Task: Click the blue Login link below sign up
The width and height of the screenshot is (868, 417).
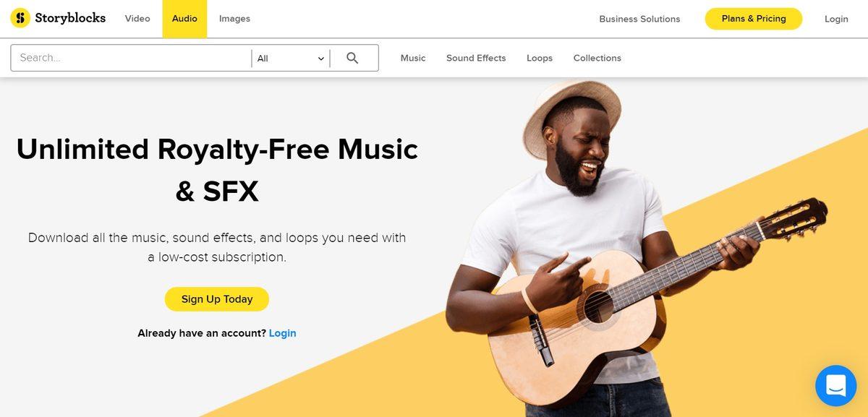Action: coord(282,333)
